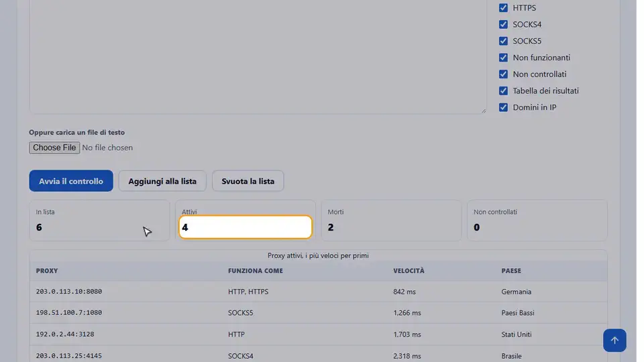644x362 pixels.
Task: Start check with Avvia il controllo
Action: [71, 181]
